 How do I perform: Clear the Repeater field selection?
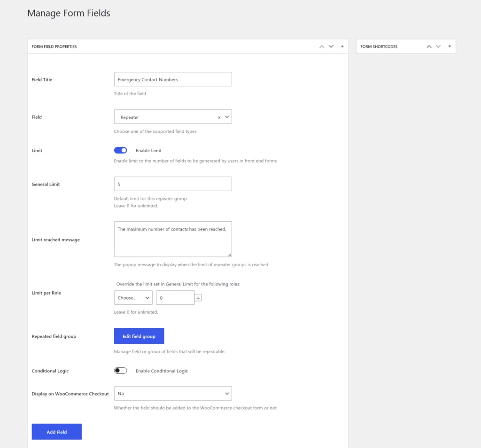coord(219,117)
